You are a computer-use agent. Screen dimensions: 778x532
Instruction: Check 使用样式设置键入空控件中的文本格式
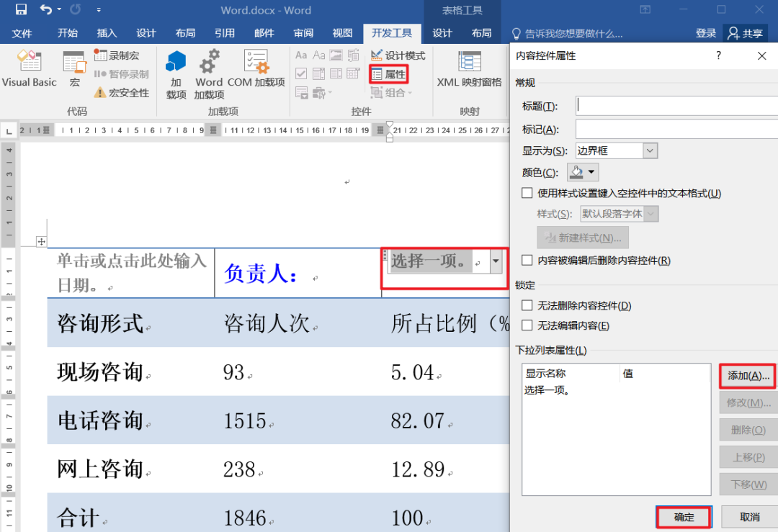(527, 193)
